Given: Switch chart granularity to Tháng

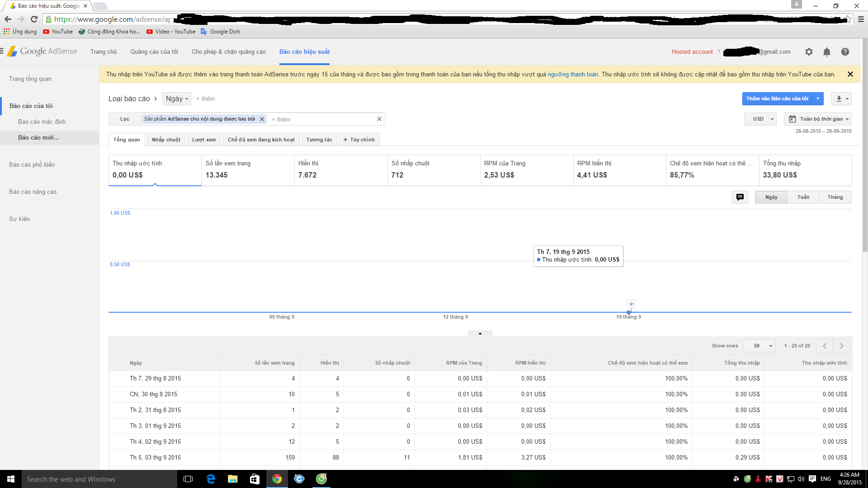Looking at the screenshot, I should tap(835, 197).
